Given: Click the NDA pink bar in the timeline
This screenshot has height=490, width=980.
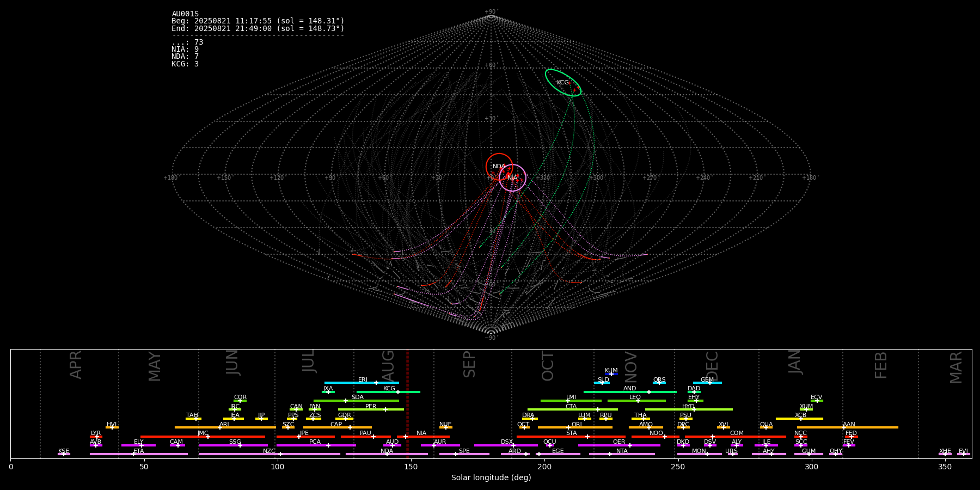Looking at the screenshot, I should [x=387, y=454].
